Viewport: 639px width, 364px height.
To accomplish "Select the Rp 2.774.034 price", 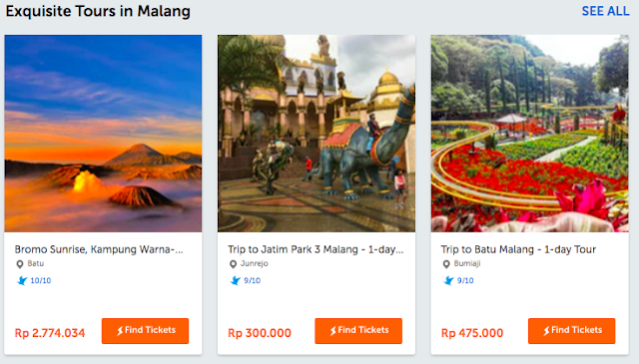I will pos(50,333).
